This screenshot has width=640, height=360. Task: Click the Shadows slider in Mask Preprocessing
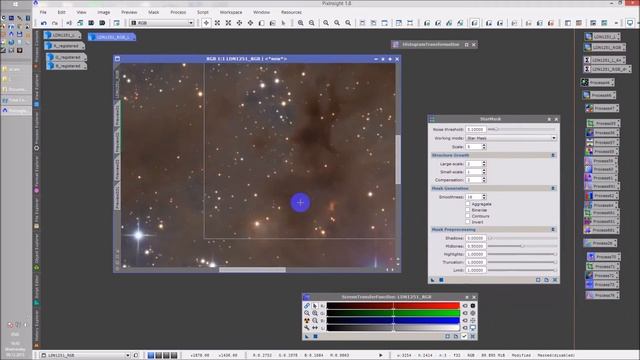tap(522, 238)
